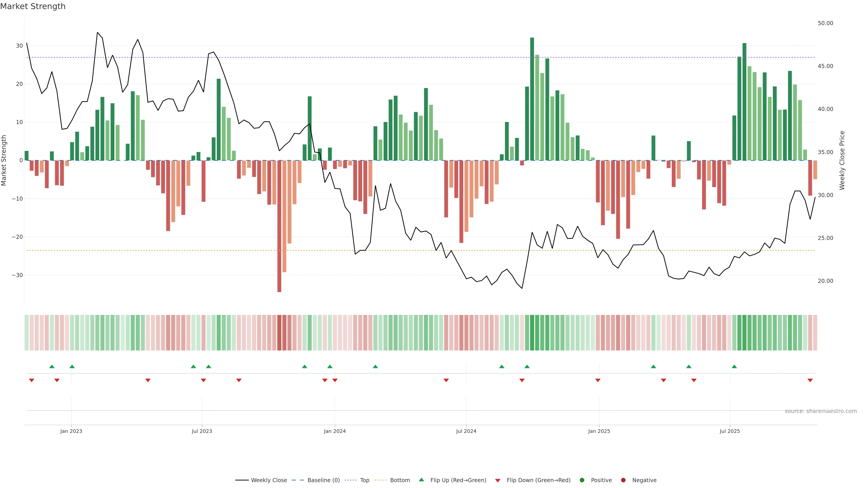868x488 pixels.
Task: Click the green Flip Up triangle legend icon
Action: [421, 480]
